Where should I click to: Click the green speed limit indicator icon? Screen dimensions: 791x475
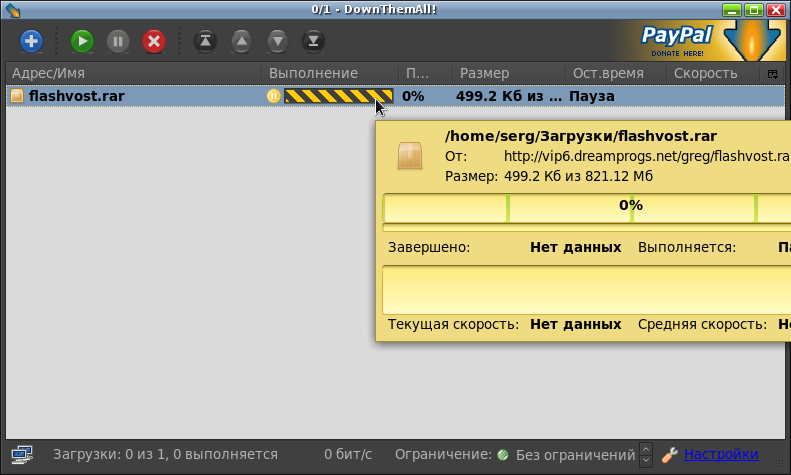pyautogui.click(x=503, y=455)
